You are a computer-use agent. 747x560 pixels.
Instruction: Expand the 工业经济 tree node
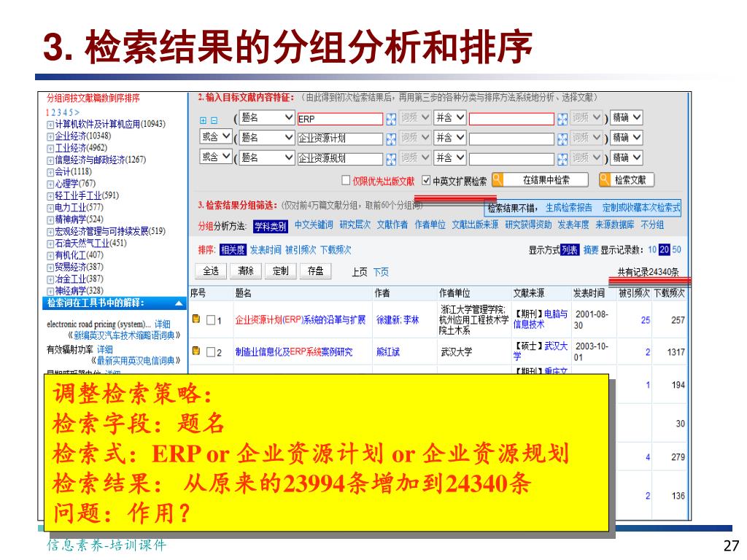50,149
